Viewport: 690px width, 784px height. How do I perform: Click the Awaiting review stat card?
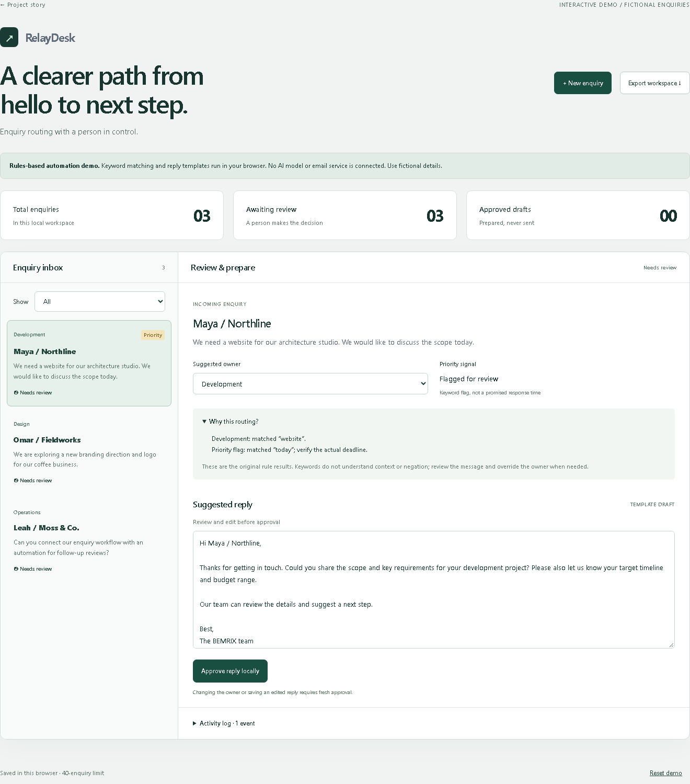coord(345,215)
